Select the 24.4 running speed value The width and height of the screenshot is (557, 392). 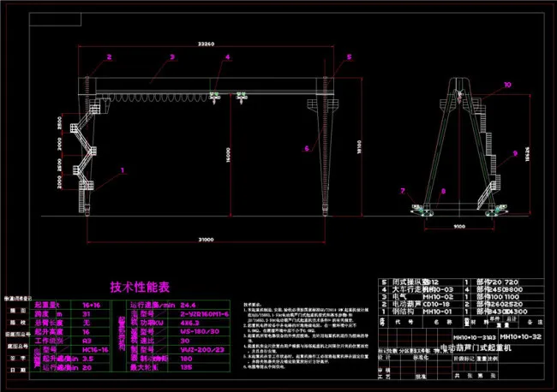point(189,304)
